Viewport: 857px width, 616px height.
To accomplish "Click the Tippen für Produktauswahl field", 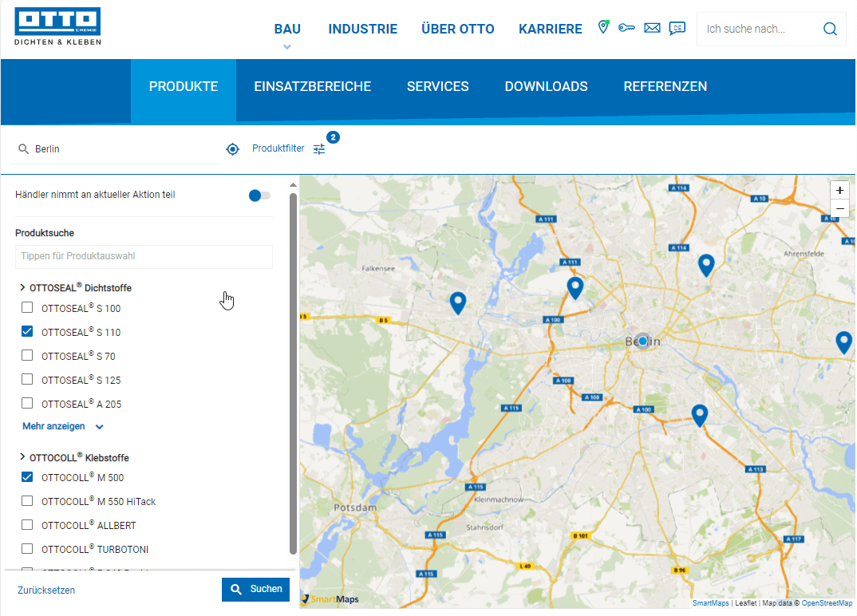I will pos(144,256).
